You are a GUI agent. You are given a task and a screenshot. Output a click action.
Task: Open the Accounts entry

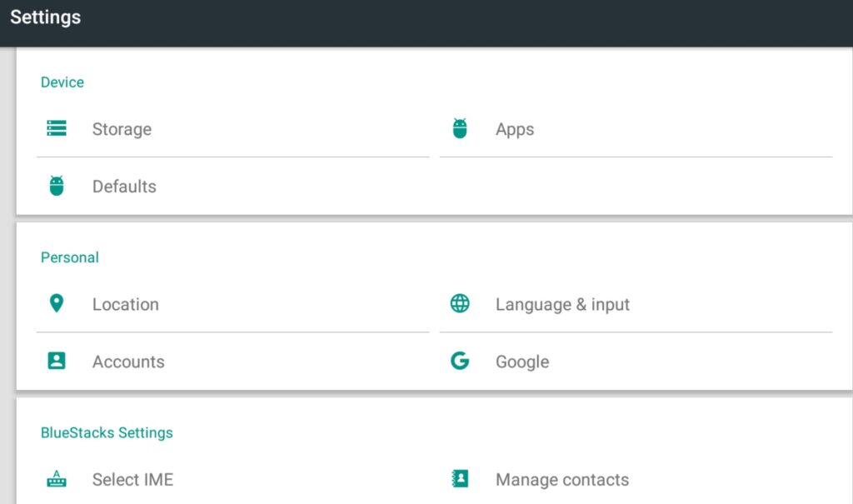128,362
